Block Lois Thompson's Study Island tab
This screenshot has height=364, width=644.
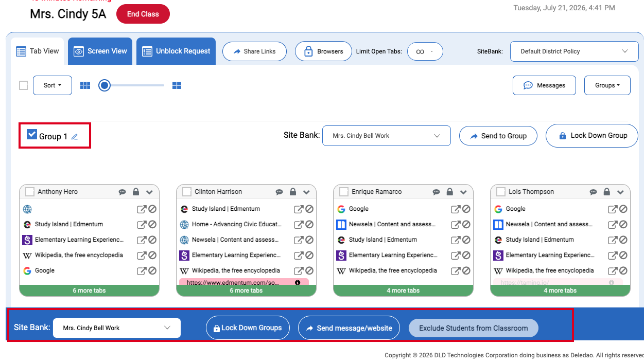pyautogui.click(x=623, y=240)
